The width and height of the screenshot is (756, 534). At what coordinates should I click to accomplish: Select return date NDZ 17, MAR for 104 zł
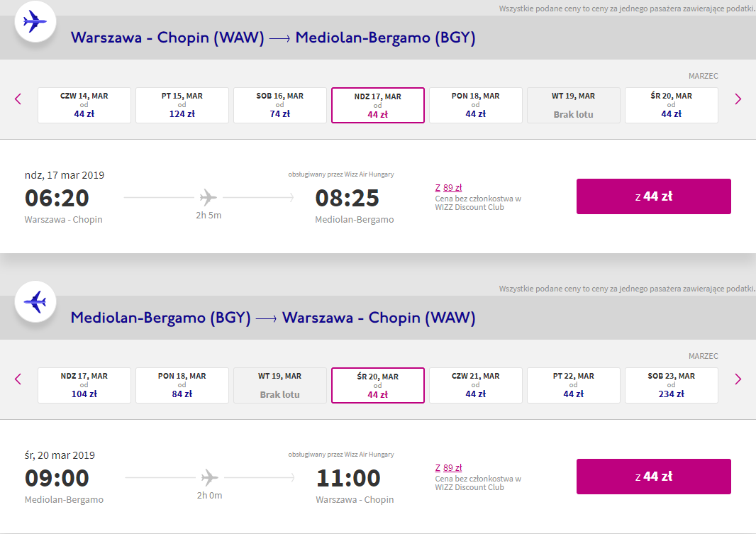tap(84, 385)
